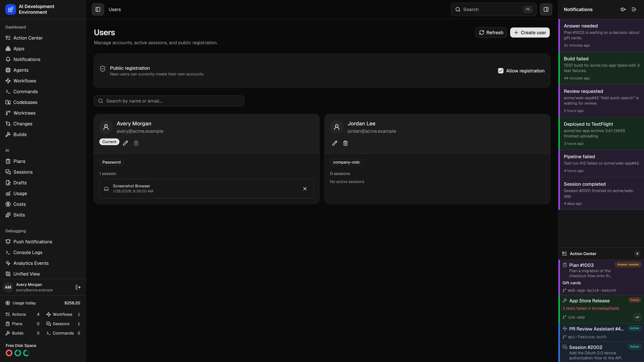The width and height of the screenshot is (644, 362).
Task: Open PR Review Assistant action item
Action: 601,333
